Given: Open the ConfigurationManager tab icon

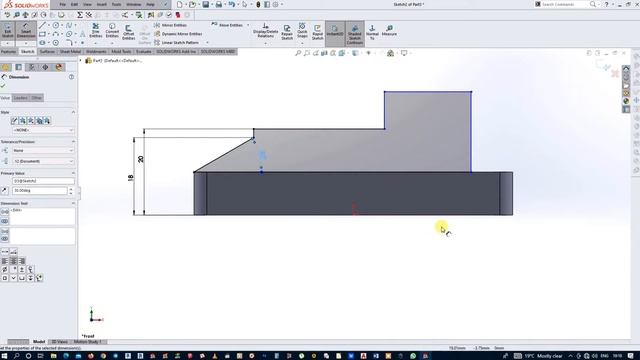Looking at the screenshot, I should [32, 67].
